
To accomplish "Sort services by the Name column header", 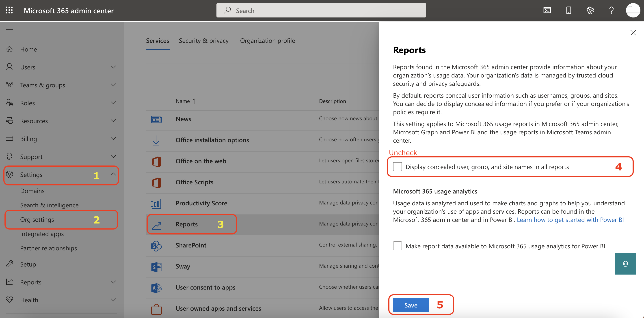I will pos(183,101).
